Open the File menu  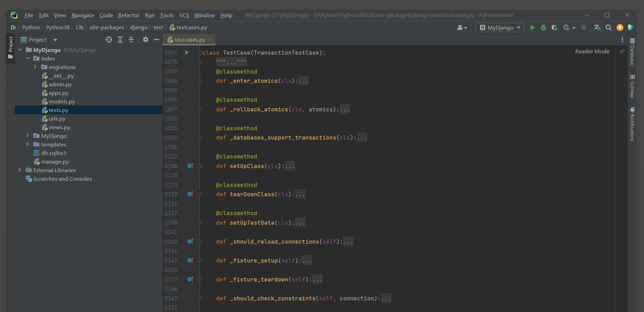click(29, 15)
